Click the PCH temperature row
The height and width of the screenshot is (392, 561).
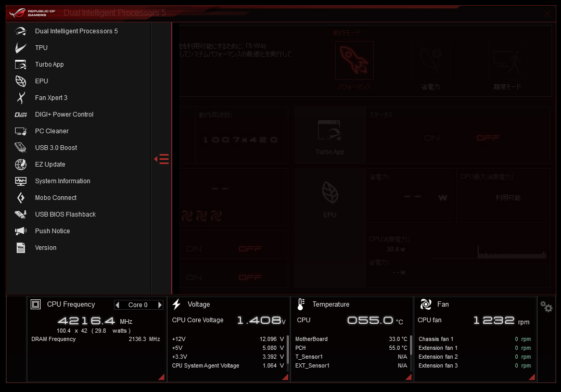tap(351, 348)
